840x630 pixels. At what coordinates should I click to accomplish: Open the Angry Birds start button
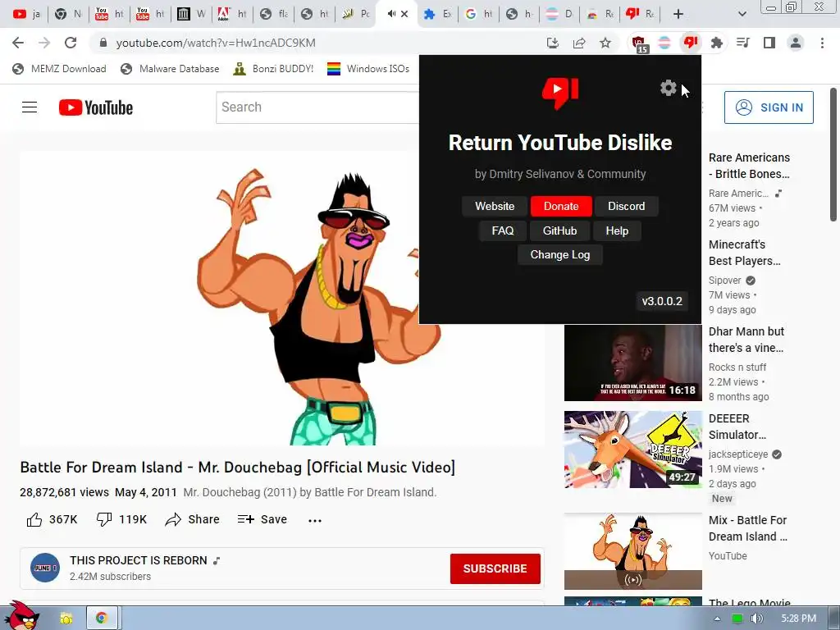coord(21,615)
